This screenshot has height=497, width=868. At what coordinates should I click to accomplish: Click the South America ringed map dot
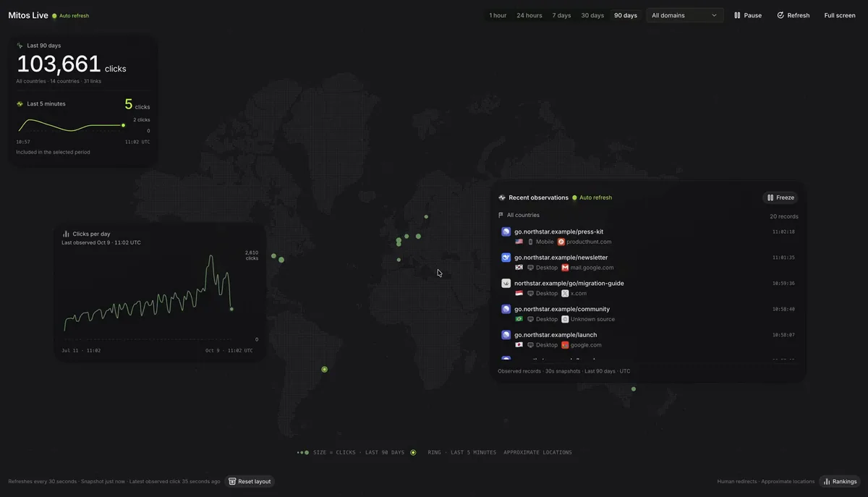pyautogui.click(x=324, y=369)
